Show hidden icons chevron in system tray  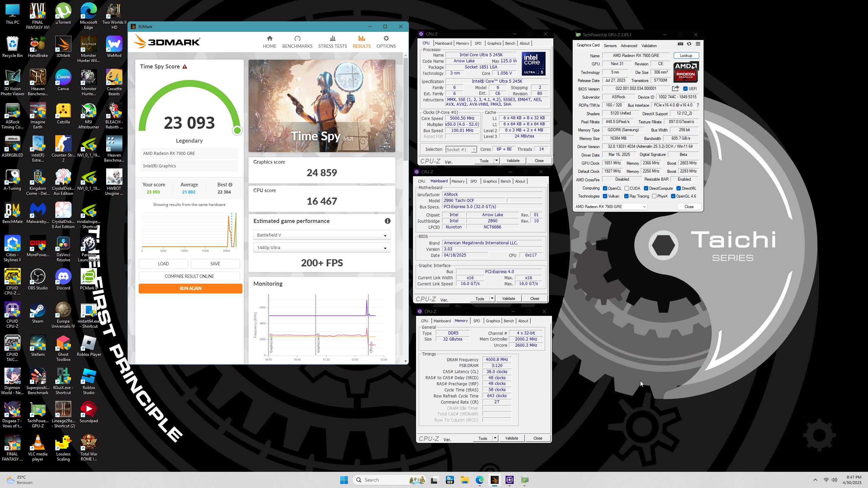[815, 480]
